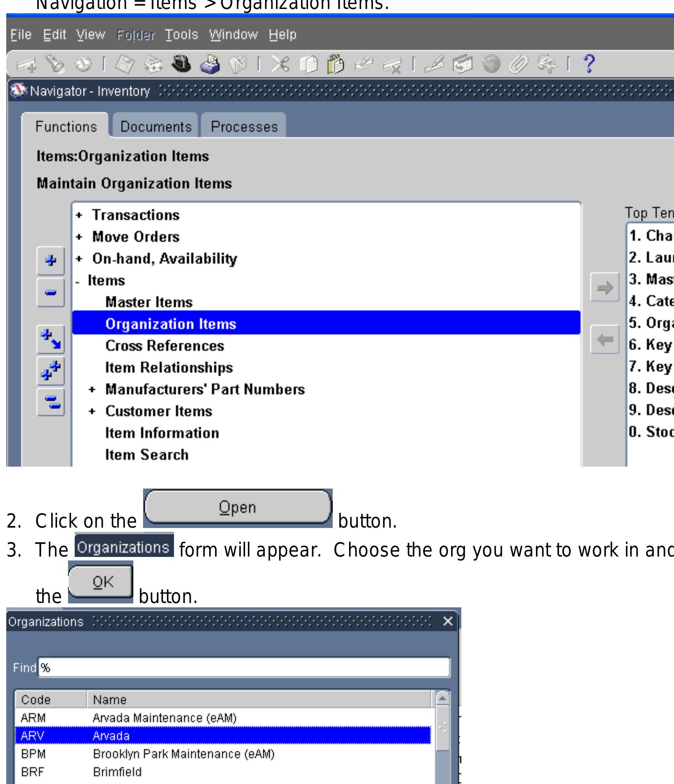Select Master Items in the tree
Image resolution: width=674 pixels, height=784 pixels.
tap(149, 302)
